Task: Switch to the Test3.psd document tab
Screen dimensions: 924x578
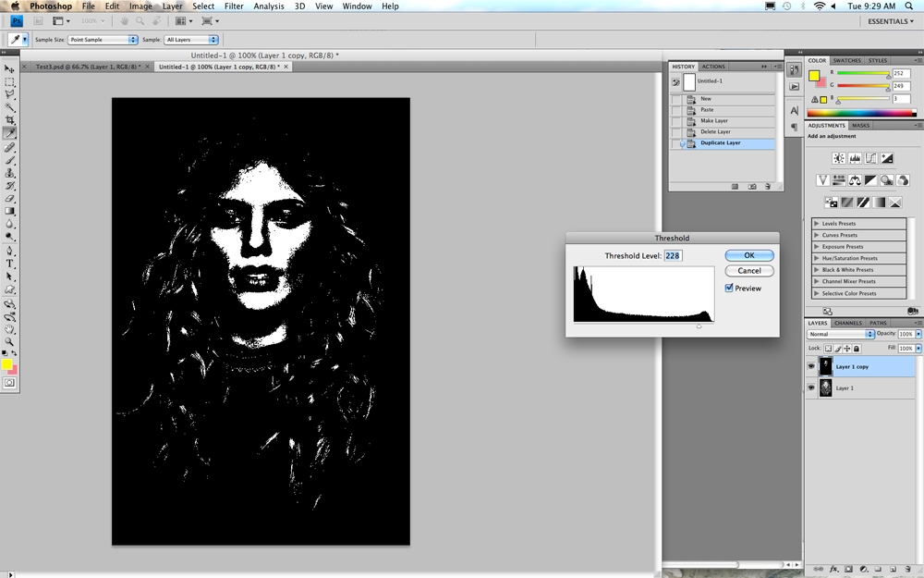Action: (x=88, y=67)
